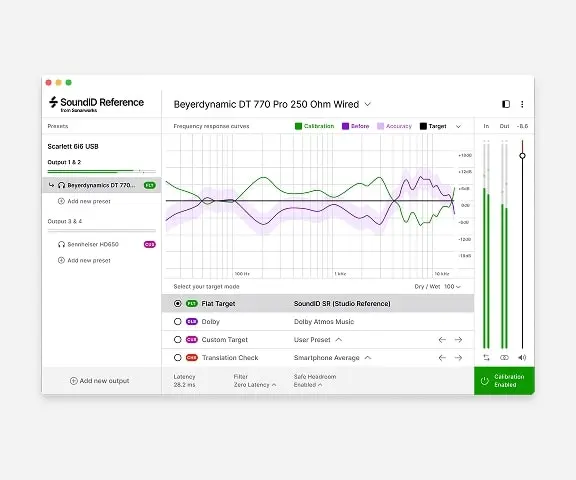Click headphone icon beside Sennheiser HD650
The width and height of the screenshot is (576, 480).
coord(61,245)
